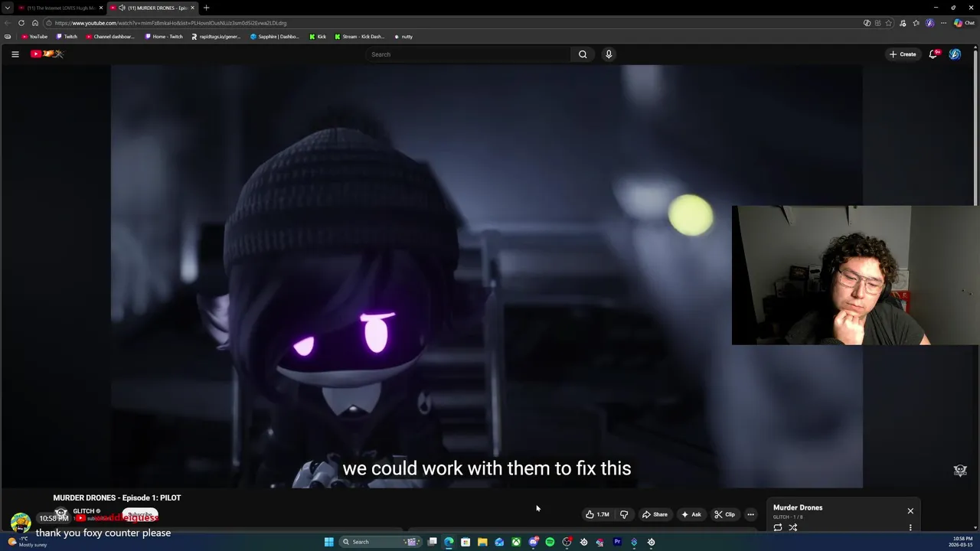
Task: Open the YouTube guide hamburger menu
Action: point(15,54)
